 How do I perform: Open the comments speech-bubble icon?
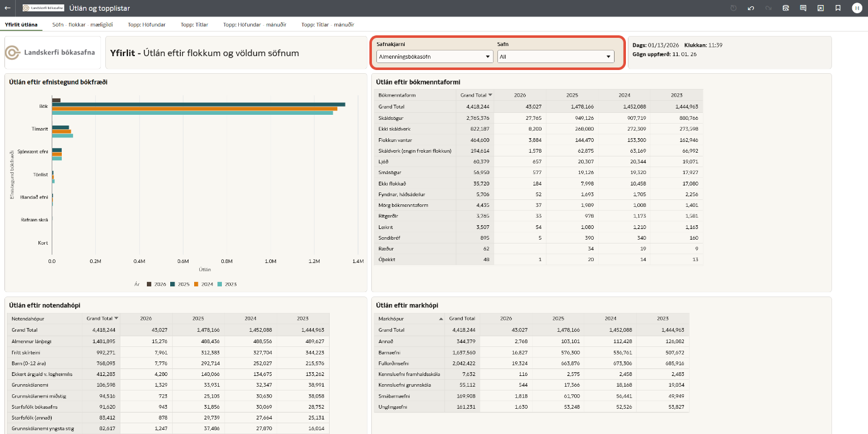pyautogui.click(x=803, y=8)
